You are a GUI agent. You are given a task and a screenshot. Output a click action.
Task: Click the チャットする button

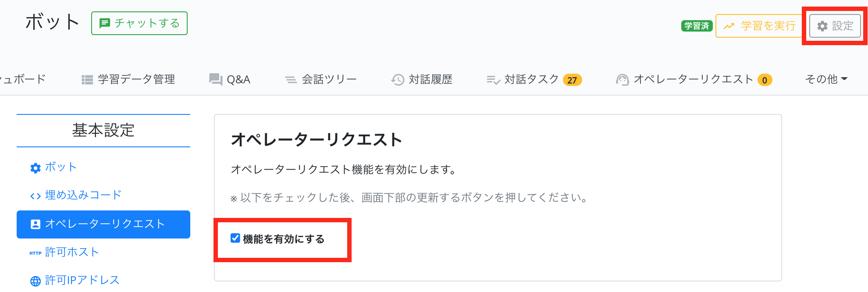coord(139,23)
